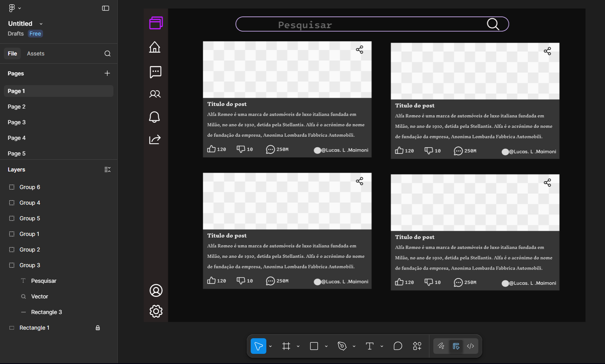Select the Pen tool

click(x=342, y=346)
